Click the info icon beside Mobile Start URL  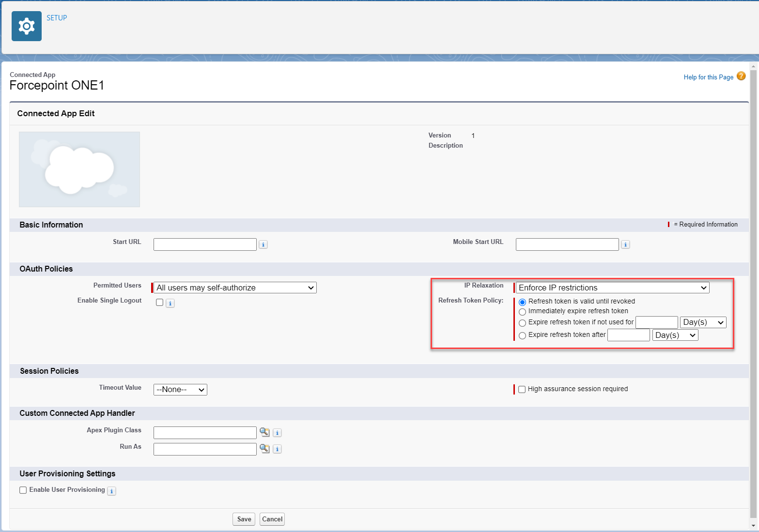pos(625,244)
